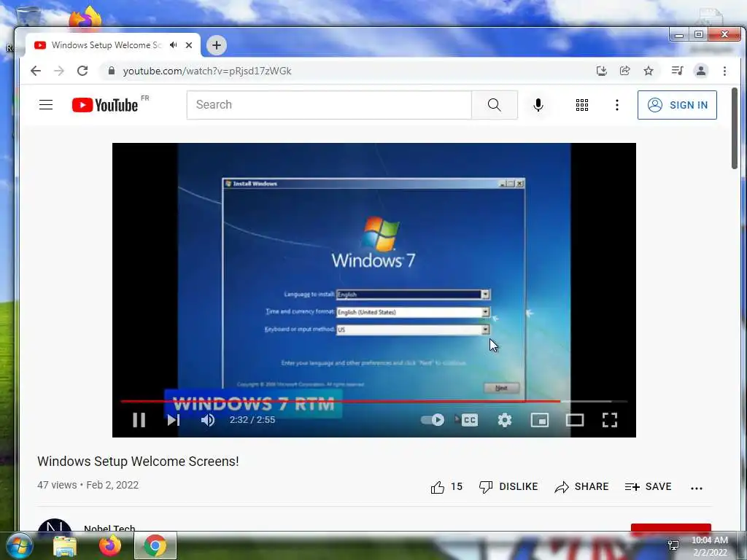Enter full screen mode
Viewport: 747px width, 560px height.
(x=610, y=420)
